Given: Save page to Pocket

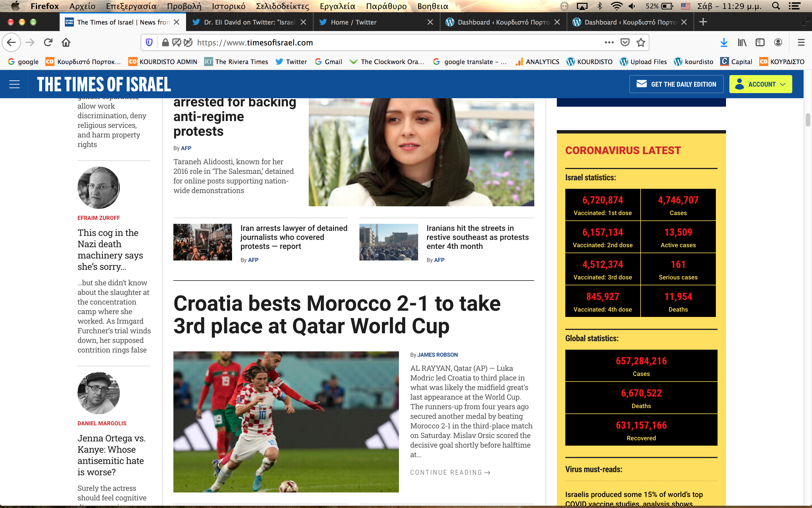Looking at the screenshot, I should click(625, 42).
